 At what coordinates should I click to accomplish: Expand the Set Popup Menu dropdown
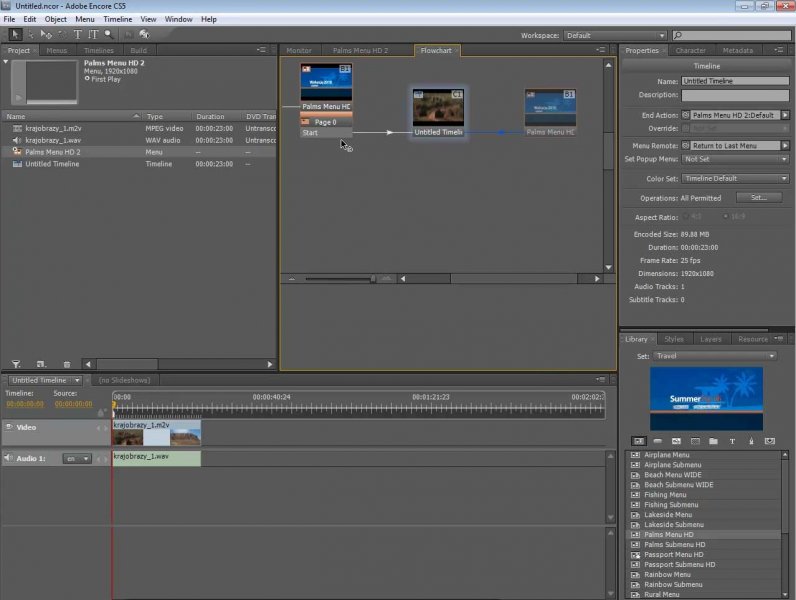coord(736,159)
